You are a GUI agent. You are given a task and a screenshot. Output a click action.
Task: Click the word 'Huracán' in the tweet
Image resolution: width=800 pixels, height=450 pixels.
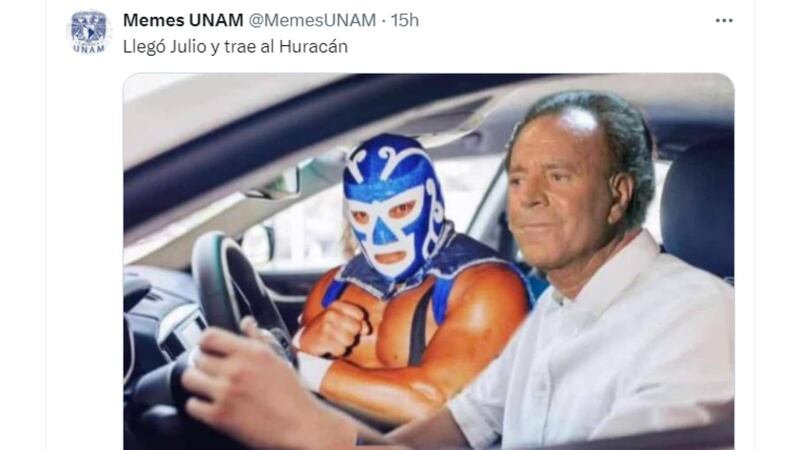pos(313,47)
